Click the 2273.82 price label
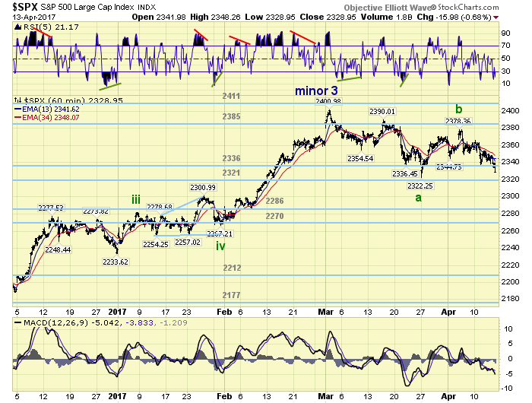The height and width of the screenshot is (403, 532). (x=96, y=211)
